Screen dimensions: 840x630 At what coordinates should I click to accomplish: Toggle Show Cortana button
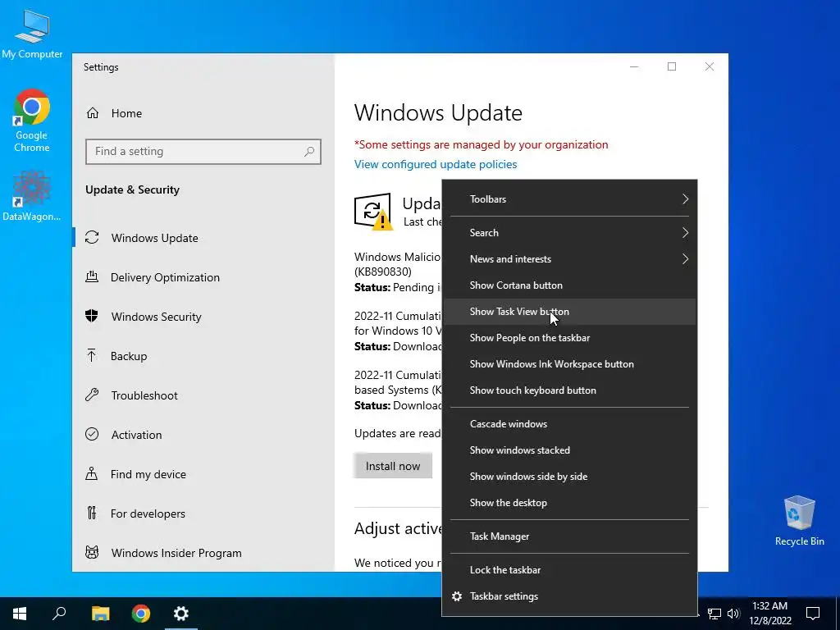click(569, 285)
